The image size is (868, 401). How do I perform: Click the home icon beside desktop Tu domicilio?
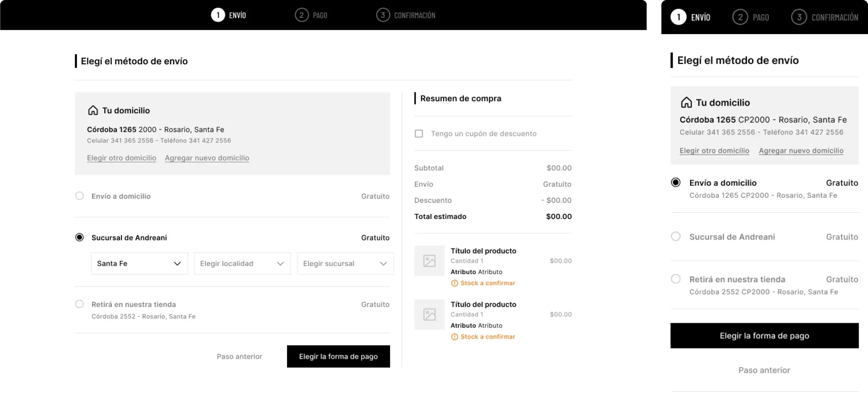pos(93,111)
